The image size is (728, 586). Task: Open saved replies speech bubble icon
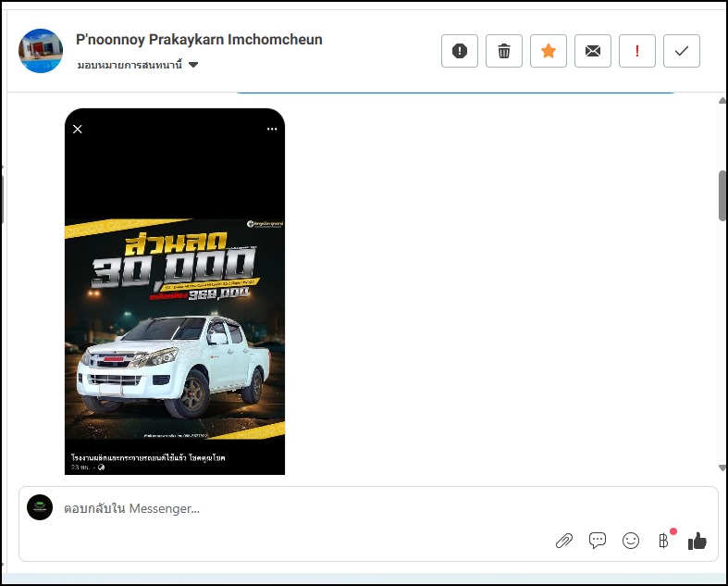point(597,541)
